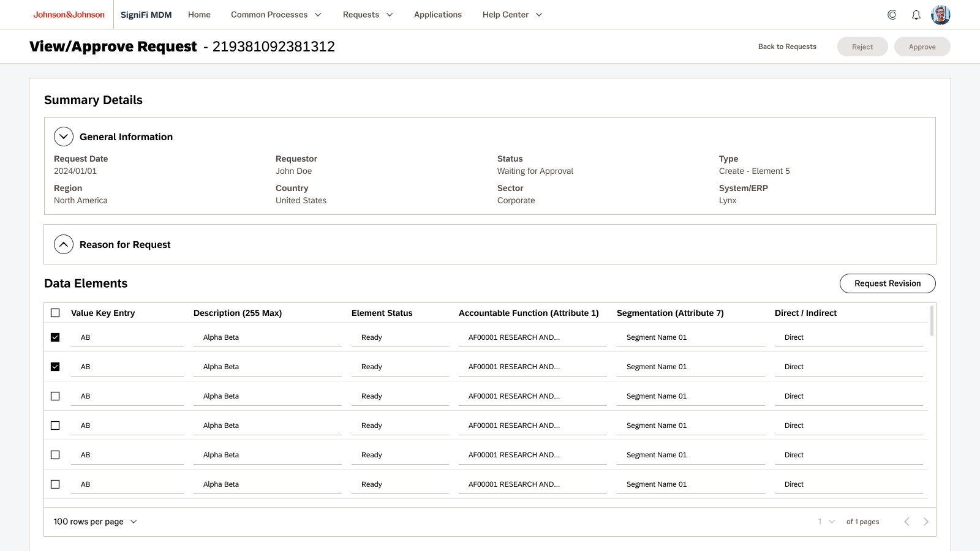Open the user profile avatar

point(940,15)
